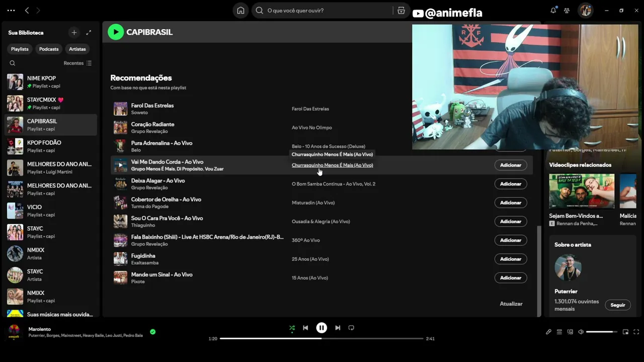Search within the library magnifier icon
The width and height of the screenshot is (644, 362).
point(13,63)
